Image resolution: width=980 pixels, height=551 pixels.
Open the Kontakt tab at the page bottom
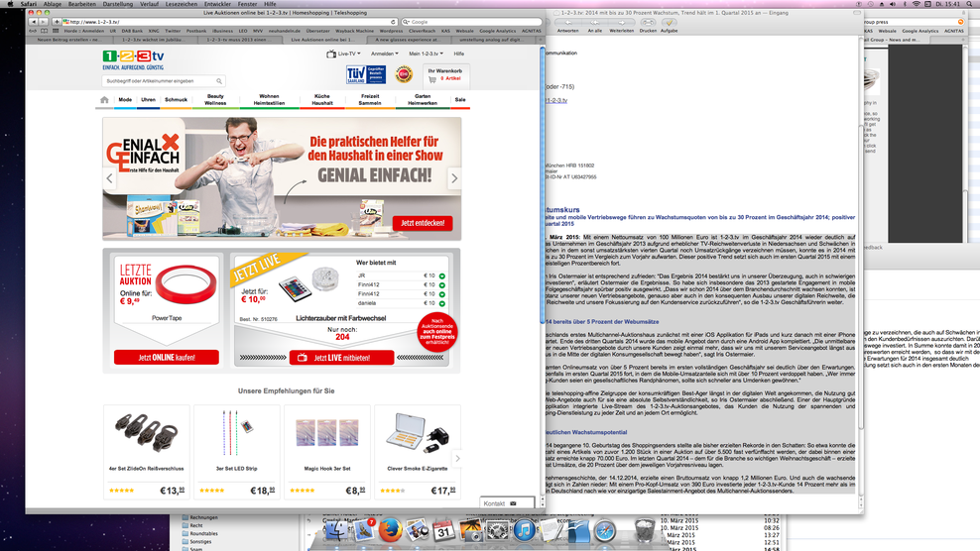tap(507, 502)
